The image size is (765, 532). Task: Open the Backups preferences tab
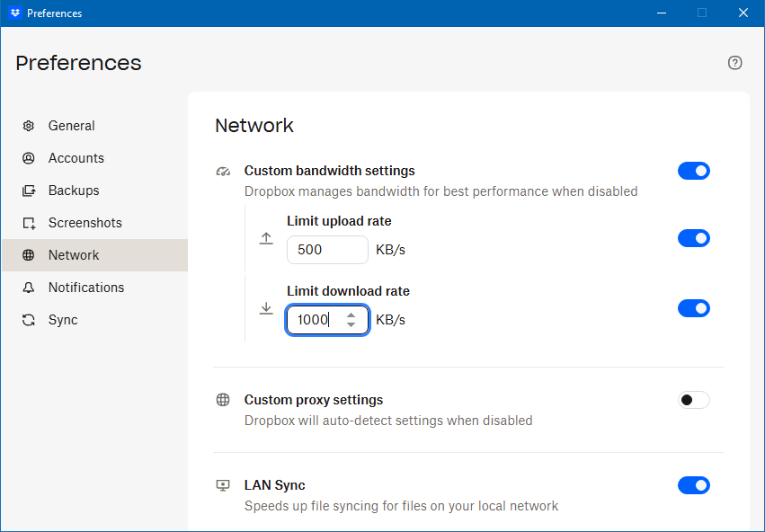click(x=95, y=191)
